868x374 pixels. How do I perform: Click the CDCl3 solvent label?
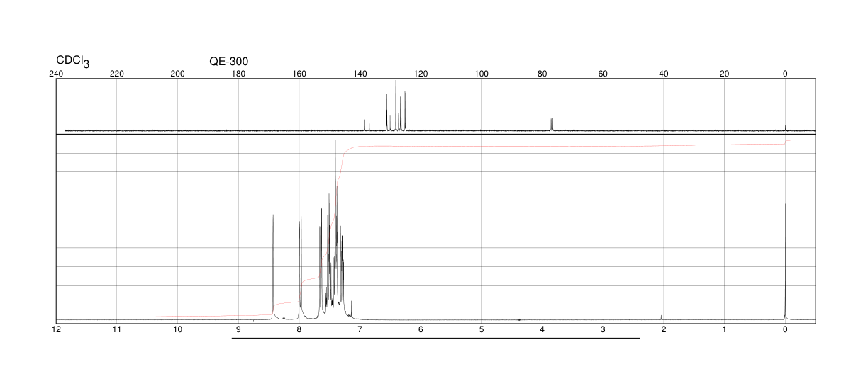coord(73,62)
